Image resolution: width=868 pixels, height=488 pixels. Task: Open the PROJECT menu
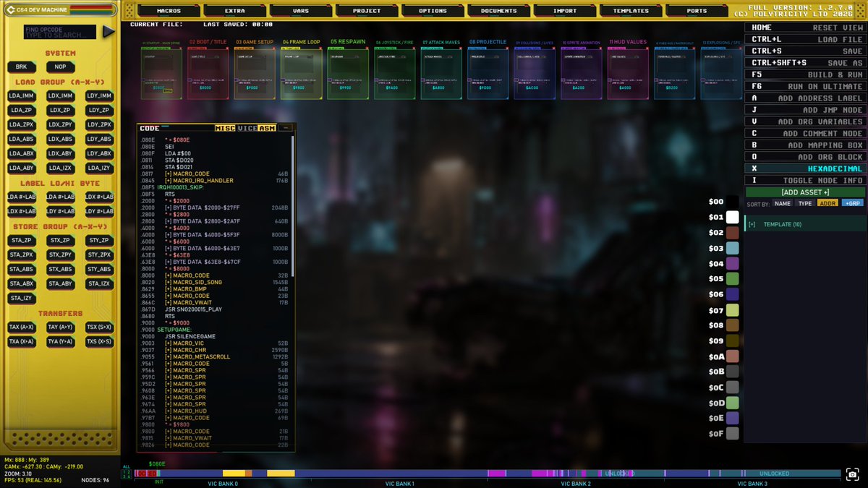367,11
